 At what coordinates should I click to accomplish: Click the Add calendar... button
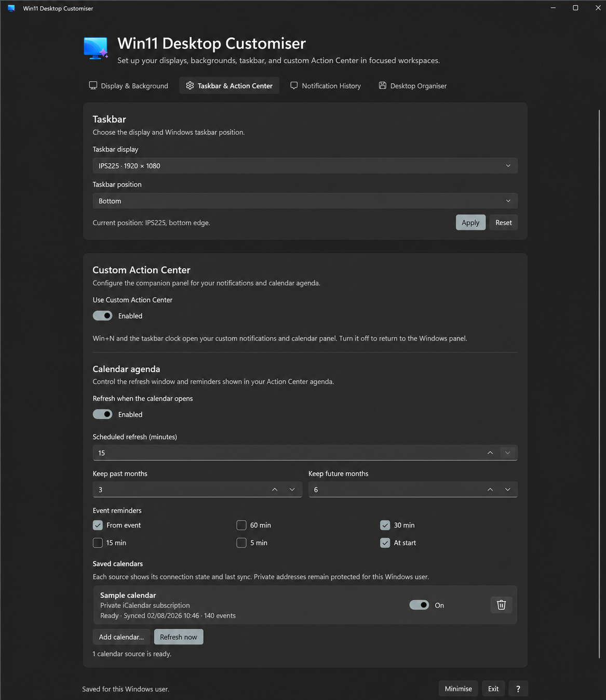point(122,637)
